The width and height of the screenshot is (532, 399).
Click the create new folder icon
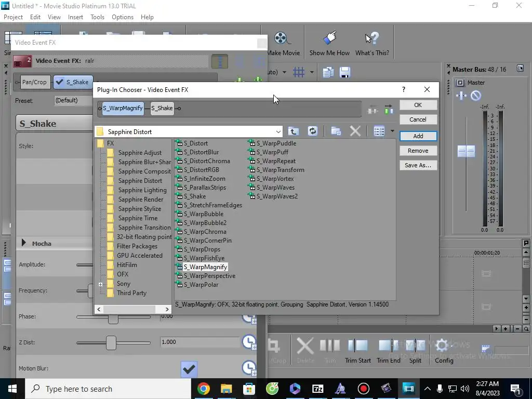tap(336, 131)
